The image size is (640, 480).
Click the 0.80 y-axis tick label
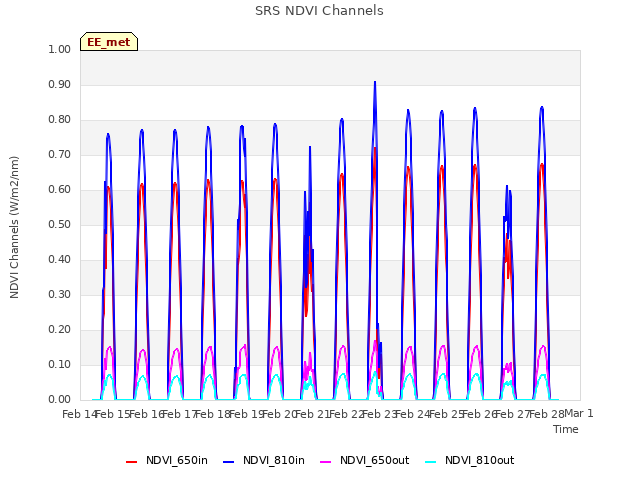tap(59, 120)
